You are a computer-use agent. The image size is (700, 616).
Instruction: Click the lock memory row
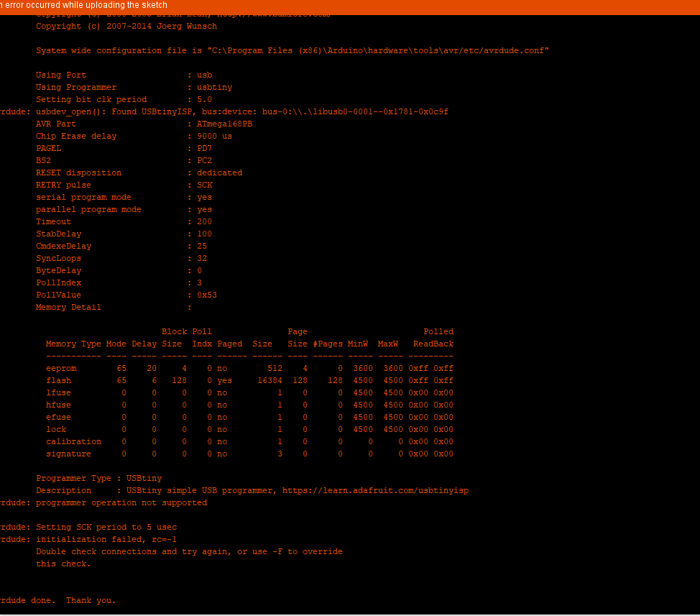pos(249,429)
